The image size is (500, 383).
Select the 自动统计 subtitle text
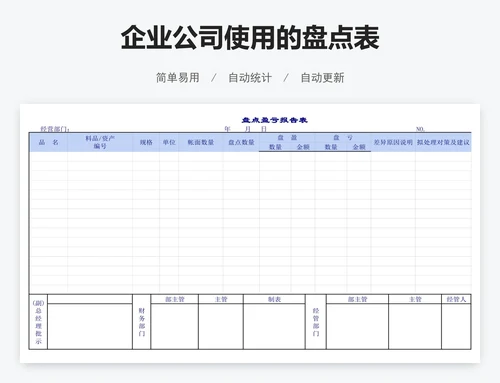[x=250, y=78]
